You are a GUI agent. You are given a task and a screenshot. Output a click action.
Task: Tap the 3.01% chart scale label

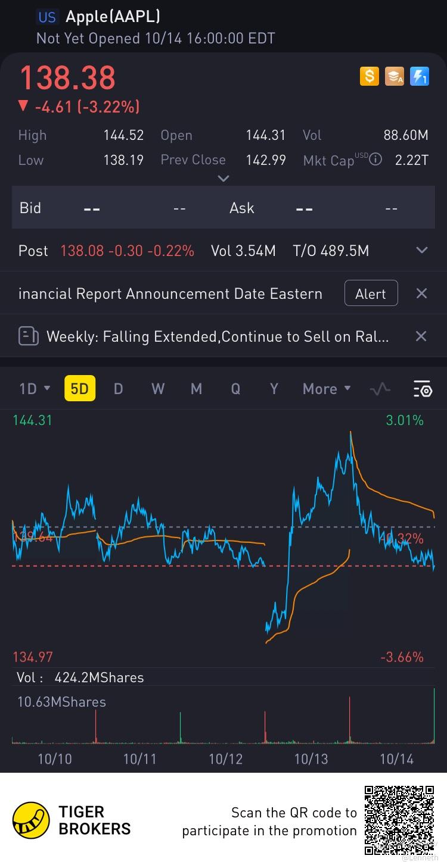tap(405, 420)
